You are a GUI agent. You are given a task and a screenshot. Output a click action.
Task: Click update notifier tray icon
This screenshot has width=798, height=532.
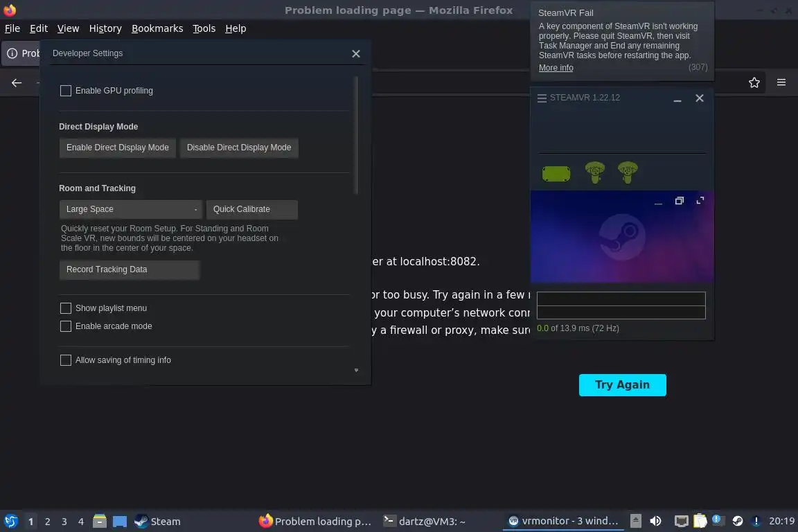pos(718,520)
